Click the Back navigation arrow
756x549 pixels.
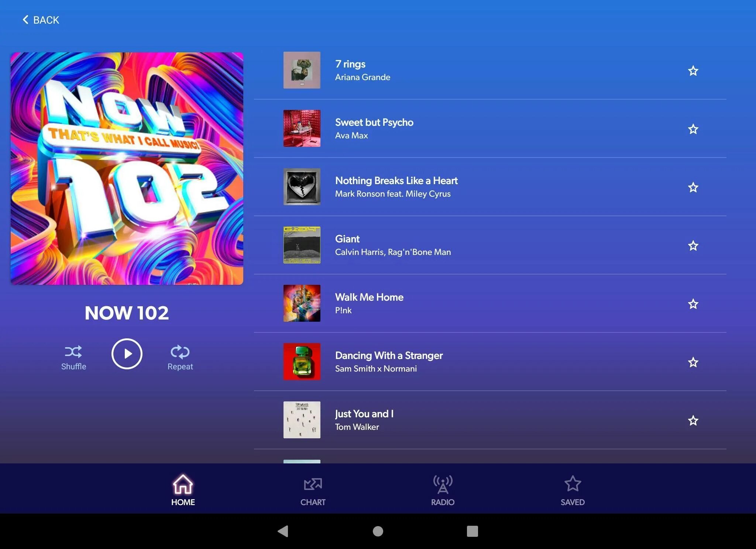pyautogui.click(x=25, y=19)
